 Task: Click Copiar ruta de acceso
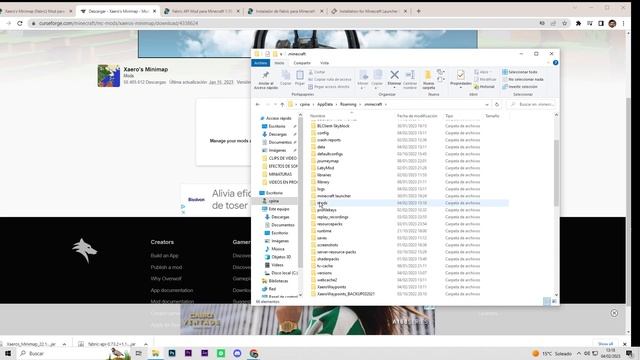coord(329,79)
